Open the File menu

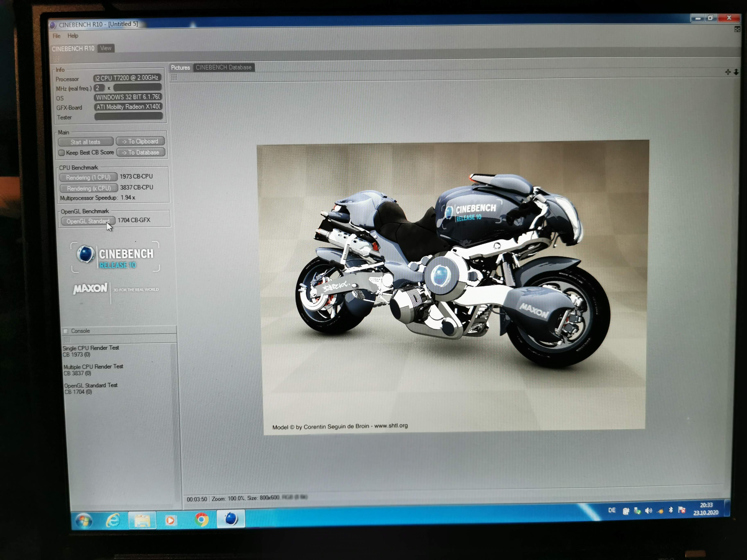point(56,36)
